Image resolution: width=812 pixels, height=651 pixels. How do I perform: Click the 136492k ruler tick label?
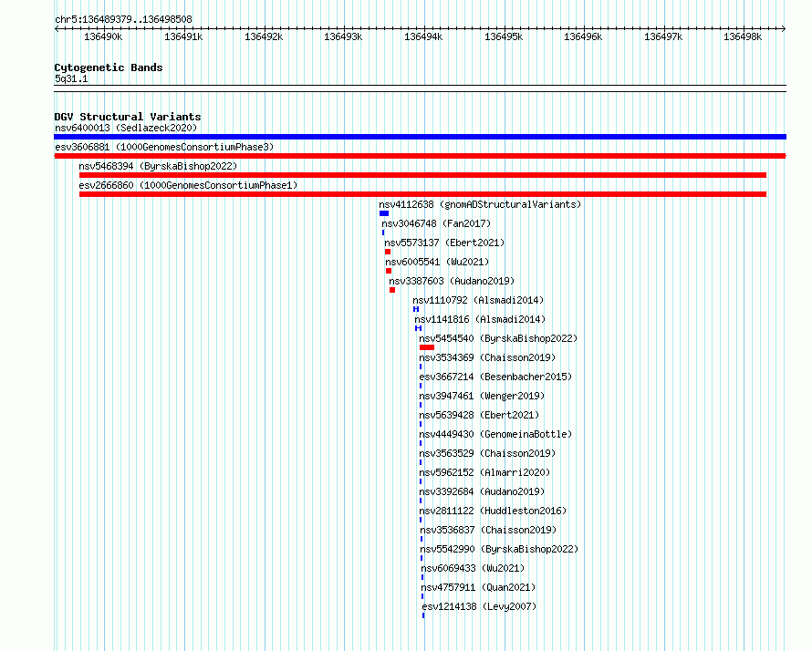tap(264, 37)
